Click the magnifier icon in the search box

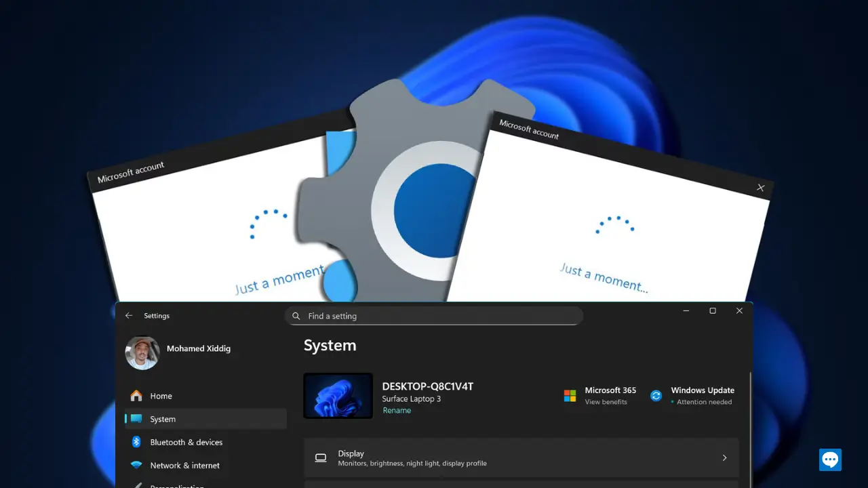click(x=296, y=316)
